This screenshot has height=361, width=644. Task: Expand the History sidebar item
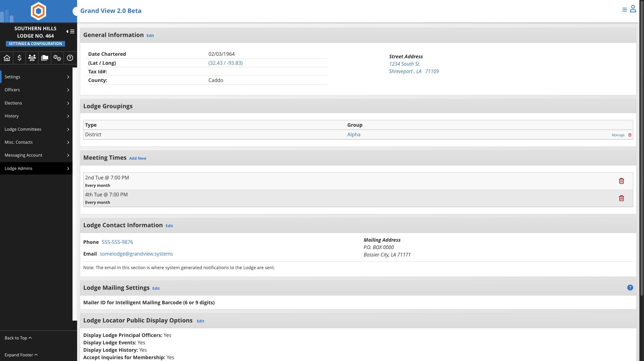(36, 116)
